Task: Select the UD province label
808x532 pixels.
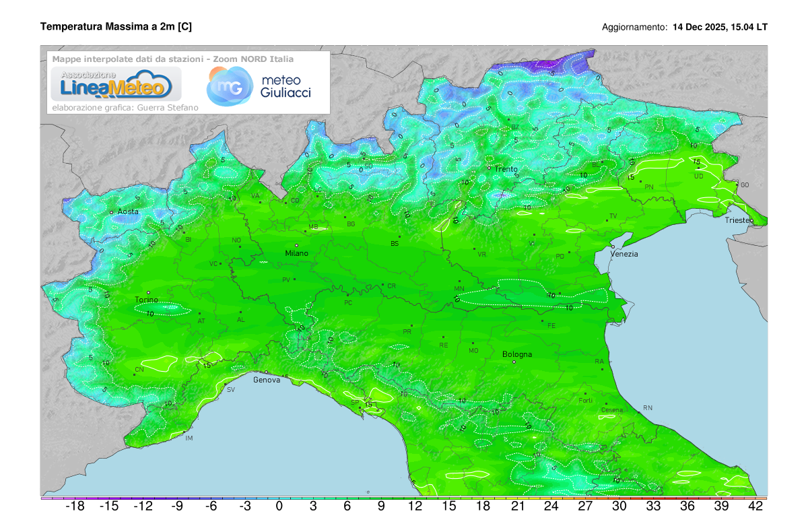Action: tap(698, 175)
